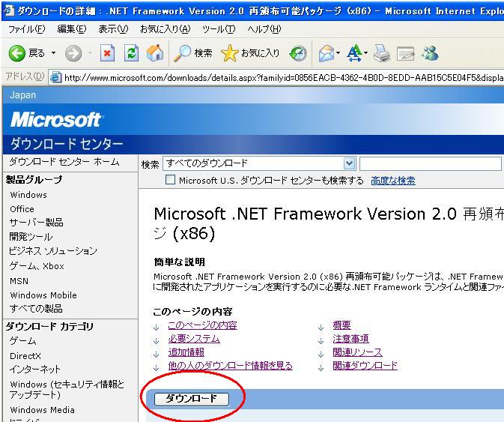
Task: Jump to 関連ダウンロード link
Action: (365, 366)
